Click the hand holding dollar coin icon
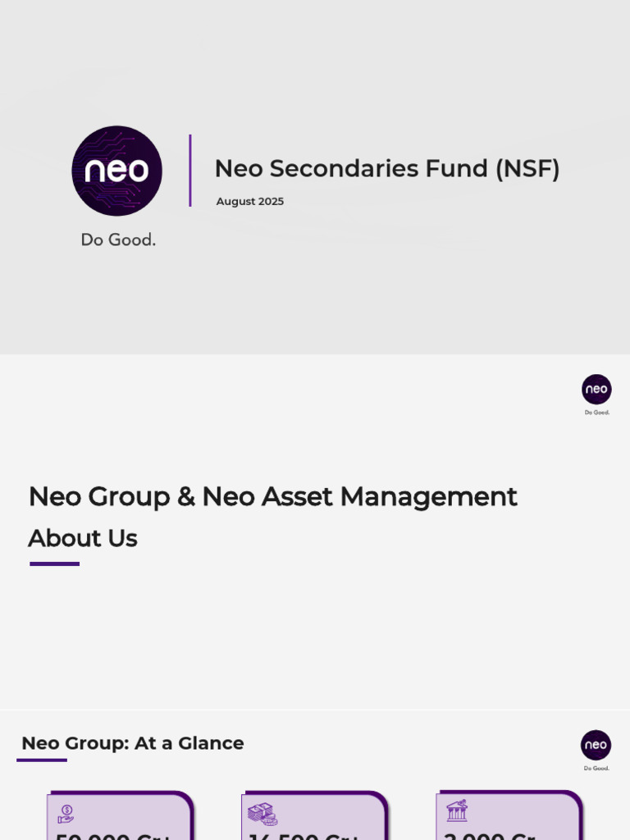Viewport: 630px width, 840px height. click(66, 814)
